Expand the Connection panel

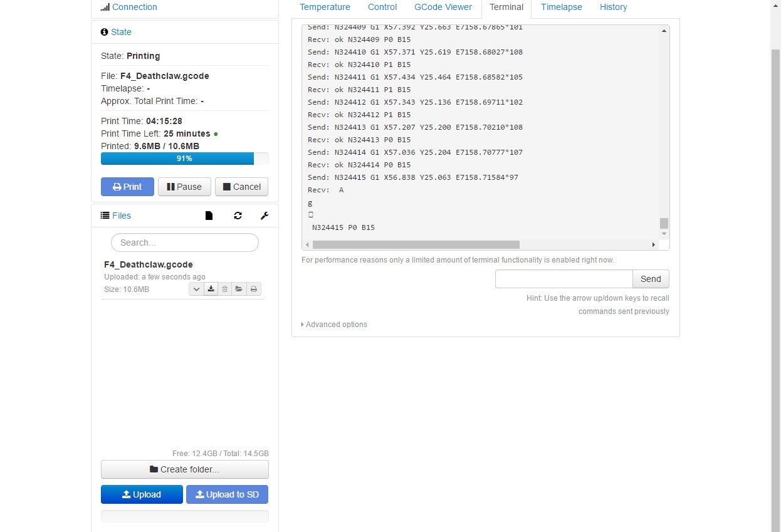click(x=134, y=8)
